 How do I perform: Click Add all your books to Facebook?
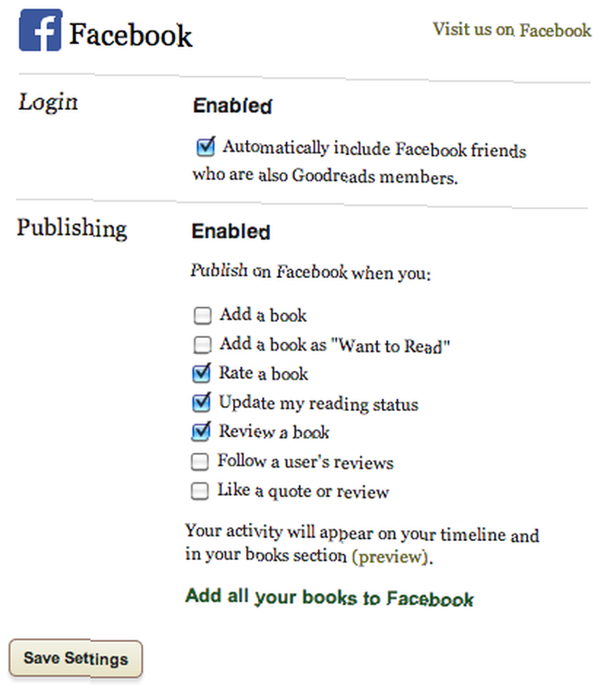pos(329,597)
